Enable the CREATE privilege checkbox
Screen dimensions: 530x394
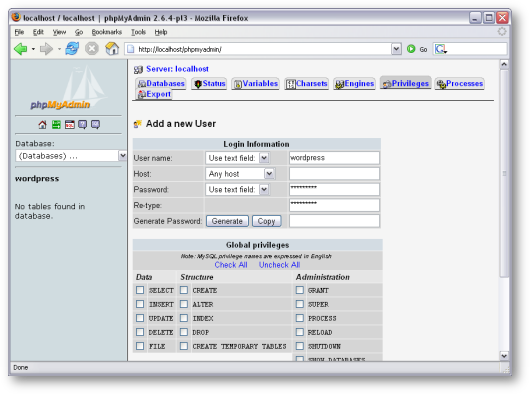(184, 290)
